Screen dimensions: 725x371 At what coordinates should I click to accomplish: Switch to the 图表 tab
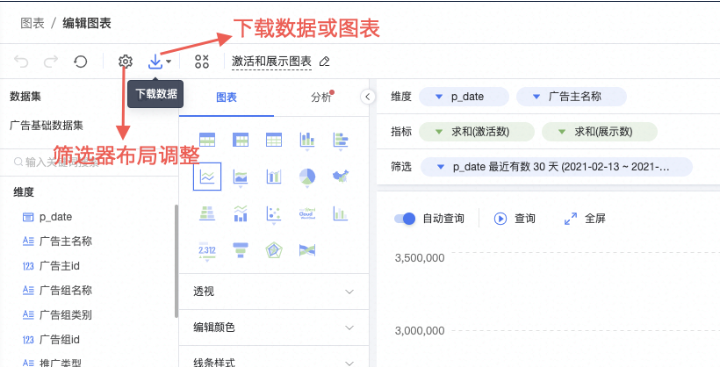[x=227, y=97]
